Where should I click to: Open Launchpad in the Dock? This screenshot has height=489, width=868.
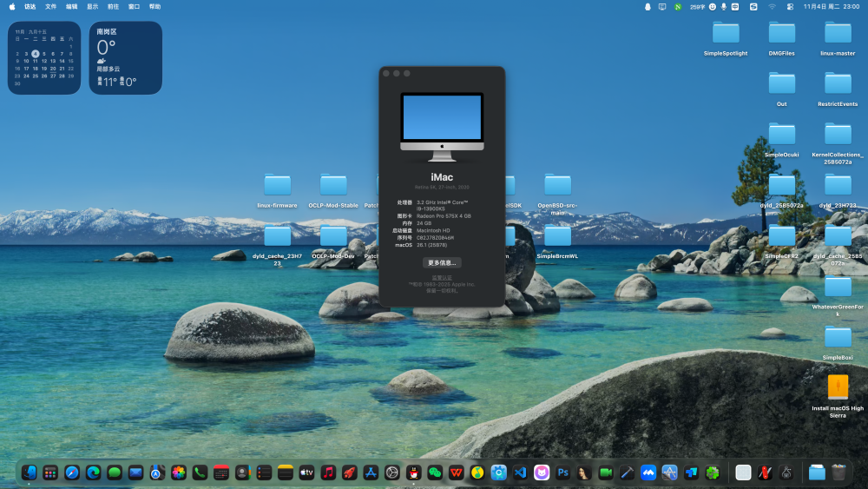[x=50, y=472]
